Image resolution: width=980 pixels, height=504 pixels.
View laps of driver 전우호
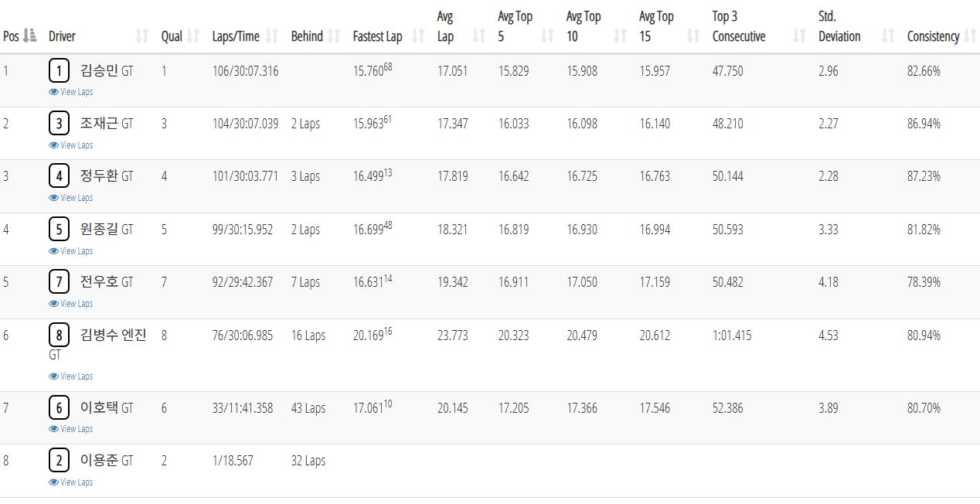[x=71, y=304]
